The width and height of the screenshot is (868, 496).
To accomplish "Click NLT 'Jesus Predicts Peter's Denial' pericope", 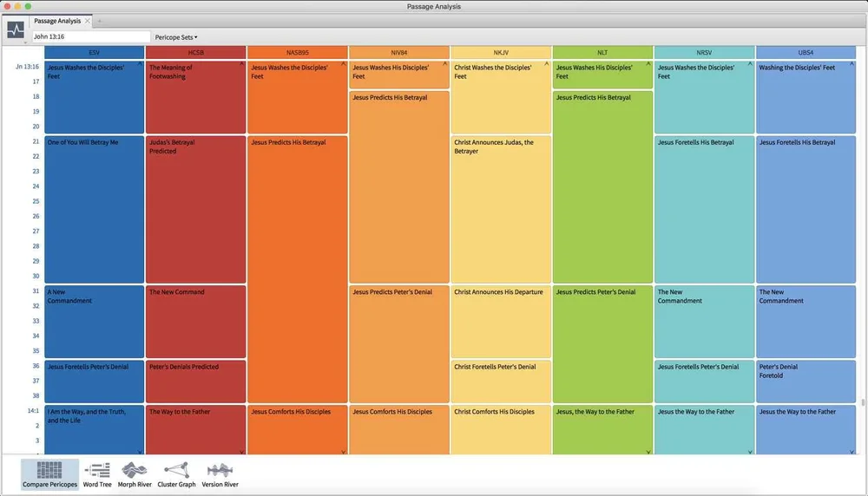I will [602, 344].
